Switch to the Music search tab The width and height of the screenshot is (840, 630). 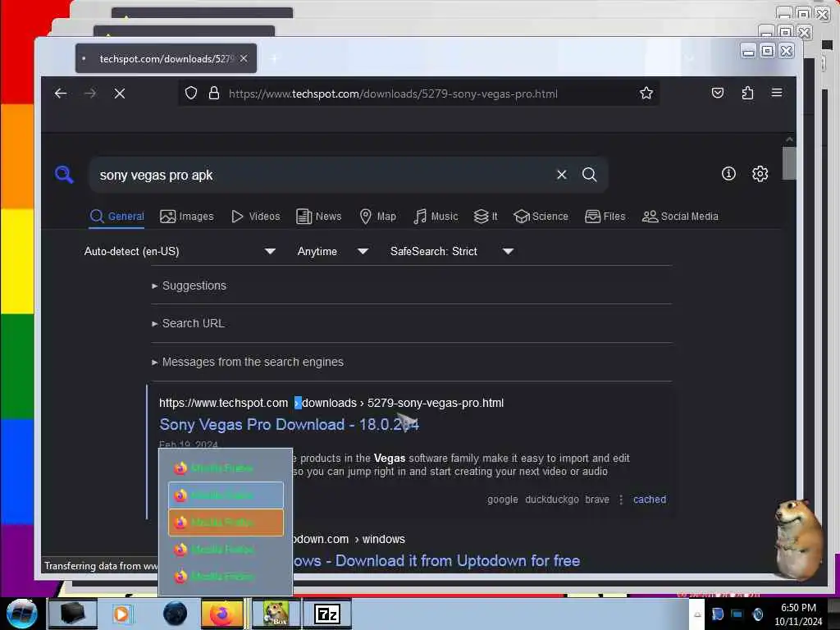436,216
